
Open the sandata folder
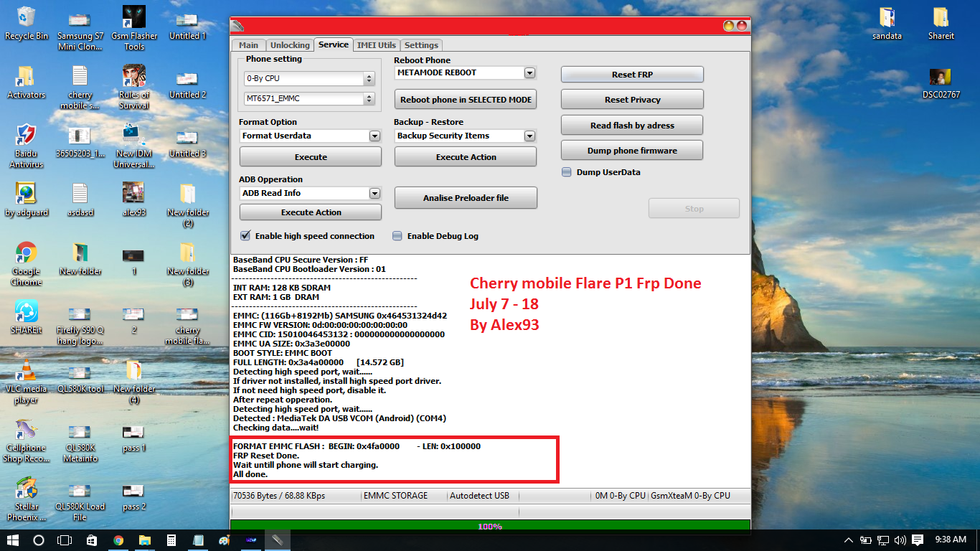887,23
